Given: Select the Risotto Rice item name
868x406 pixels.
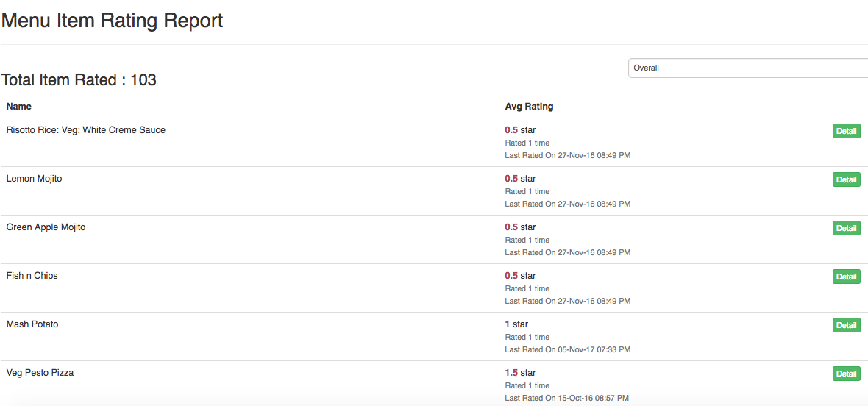Looking at the screenshot, I should (x=86, y=130).
